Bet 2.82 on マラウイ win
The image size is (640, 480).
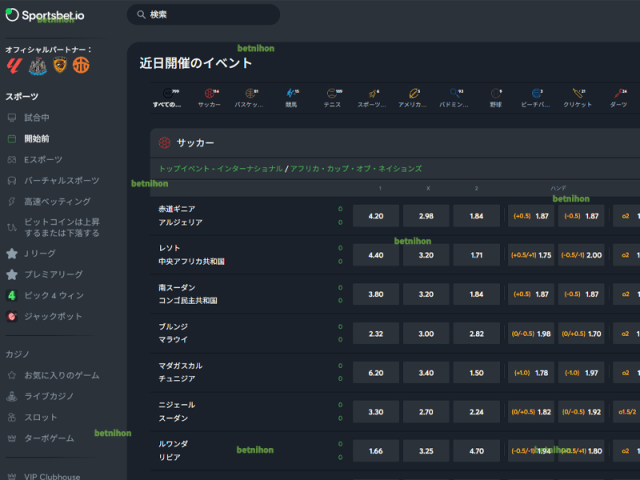tap(476, 333)
